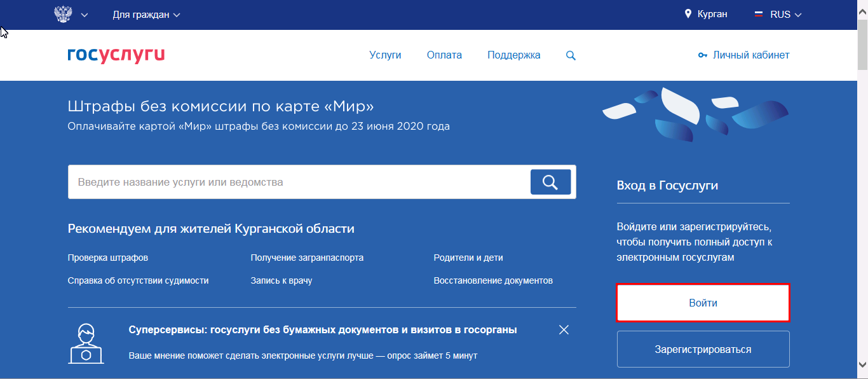Expand the dropdown arrow next to emblem
Viewport: 868px width, 379px height.
pos(85,15)
